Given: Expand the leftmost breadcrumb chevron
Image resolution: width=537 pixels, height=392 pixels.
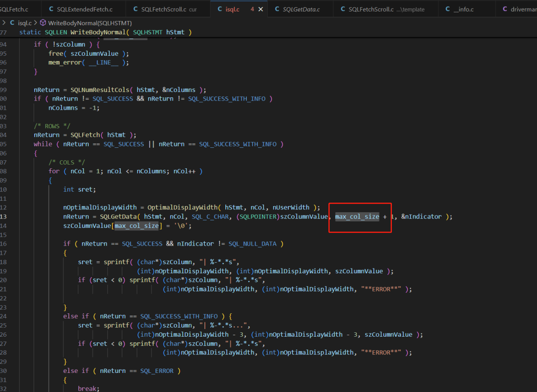Looking at the screenshot, I should (3, 22).
